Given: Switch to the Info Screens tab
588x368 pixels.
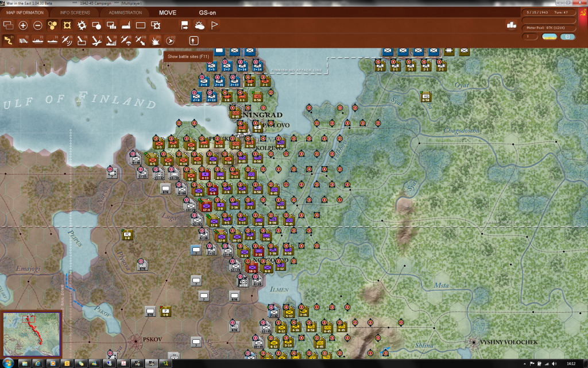Looking at the screenshot, I should point(75,13).
